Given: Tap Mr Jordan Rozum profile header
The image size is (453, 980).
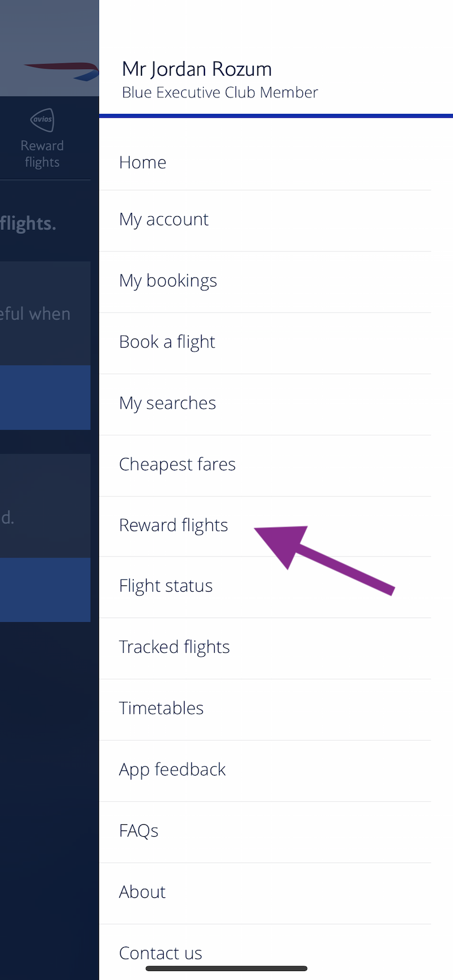Looking at the screenshot, I should (197, 69).
